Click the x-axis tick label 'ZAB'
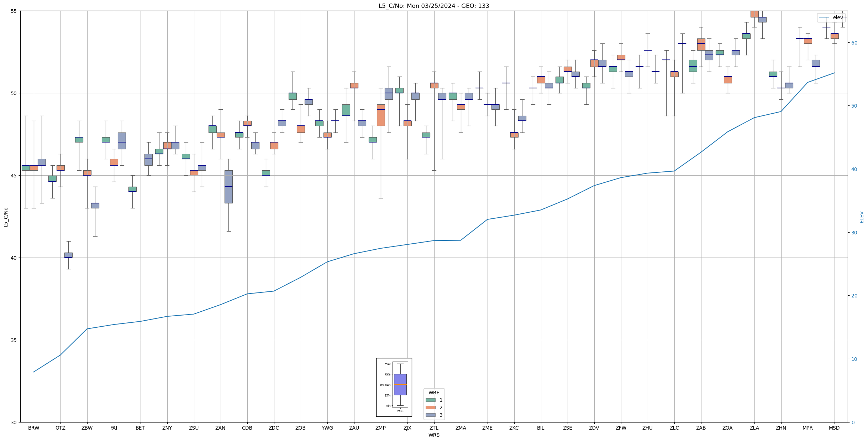 coord(701,428)
